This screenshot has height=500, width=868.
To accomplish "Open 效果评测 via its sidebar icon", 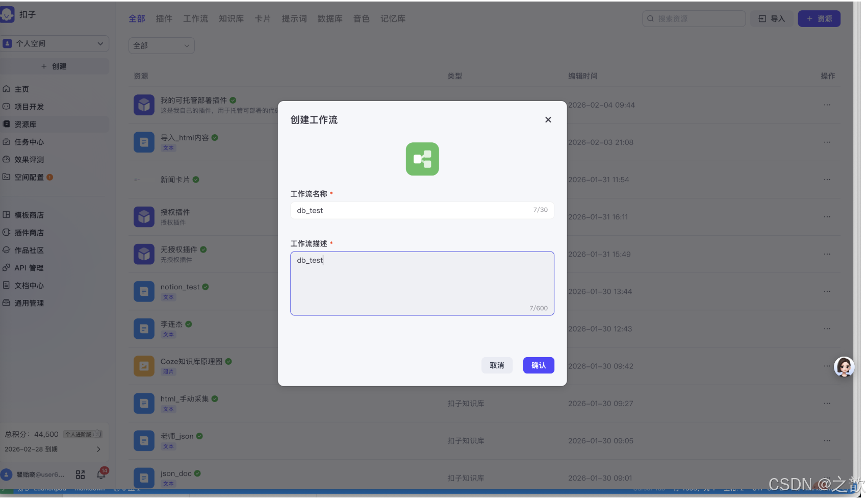I will pos(7,159).
